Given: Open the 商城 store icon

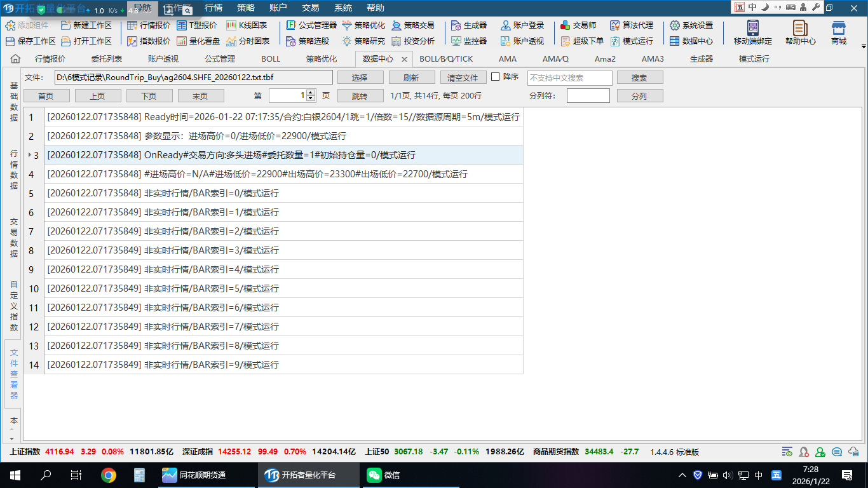Looking at the screenshot, I should pyautogui.click(x=838, y=32).
